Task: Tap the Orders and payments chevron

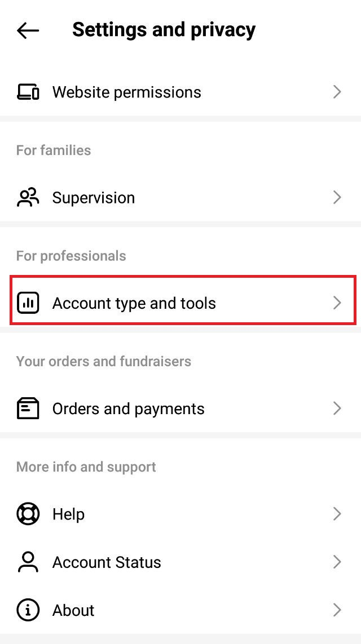Action: (337, 408)
